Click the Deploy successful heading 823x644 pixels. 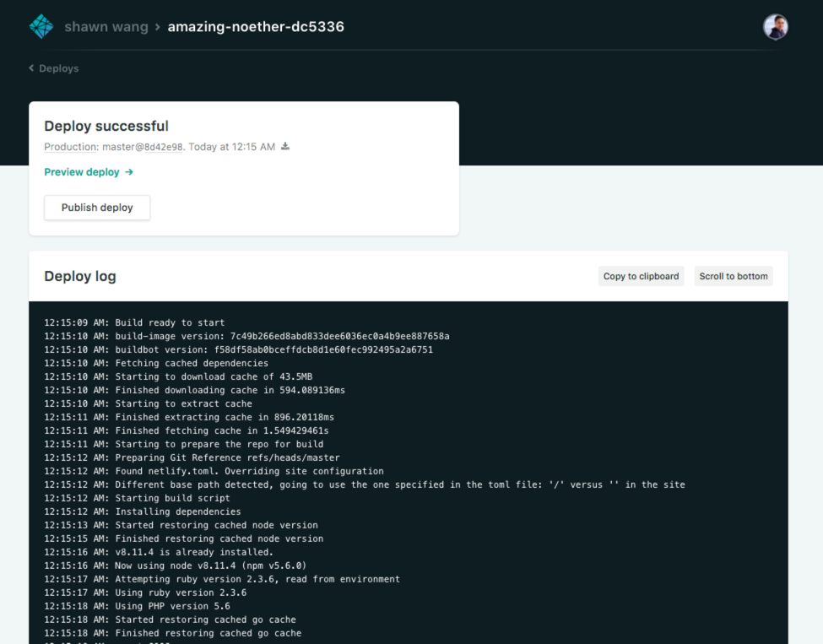coord(106,126)
